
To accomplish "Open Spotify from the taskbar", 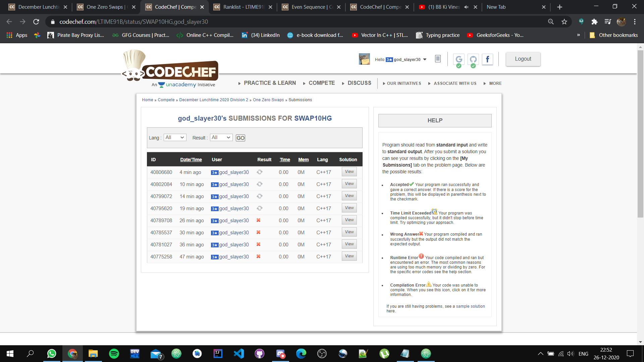I will pos(114,354).
